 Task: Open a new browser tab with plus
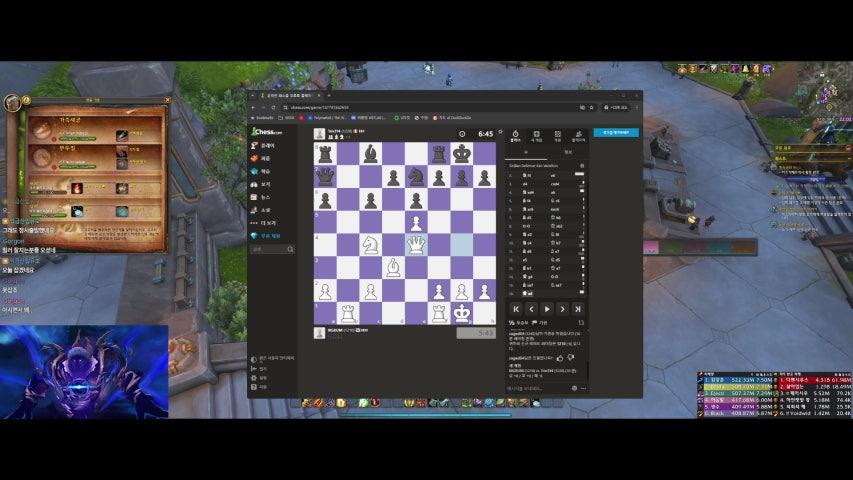(329, 96)
